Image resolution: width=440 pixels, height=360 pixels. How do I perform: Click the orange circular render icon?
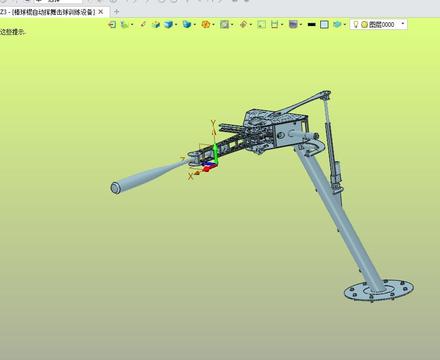[x=206, y=24]
